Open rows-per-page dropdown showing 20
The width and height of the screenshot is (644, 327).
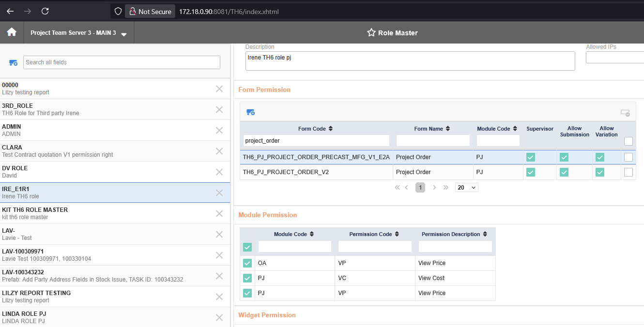point(466,187)
